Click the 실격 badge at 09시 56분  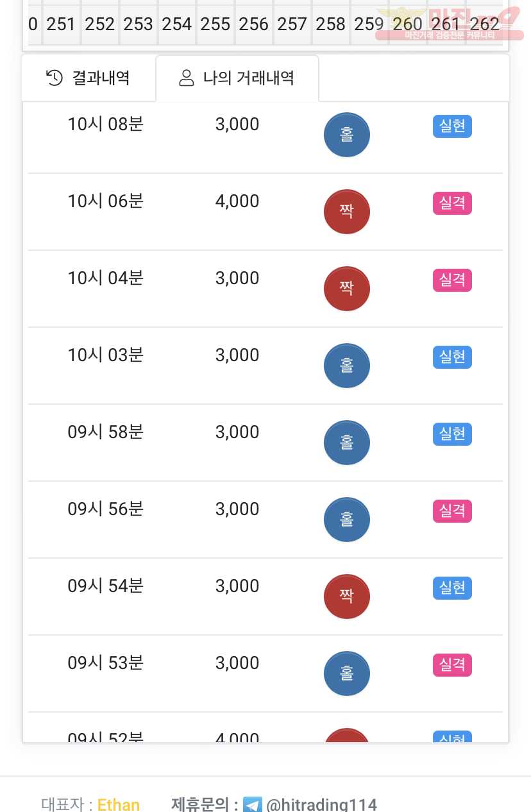click(x=452, y=511)
